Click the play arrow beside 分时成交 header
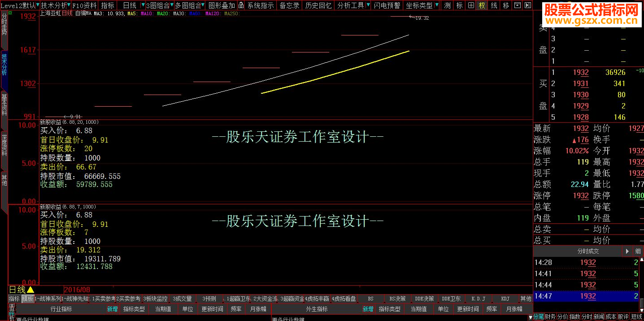The image size is (644, 321). tap(627, 251)
